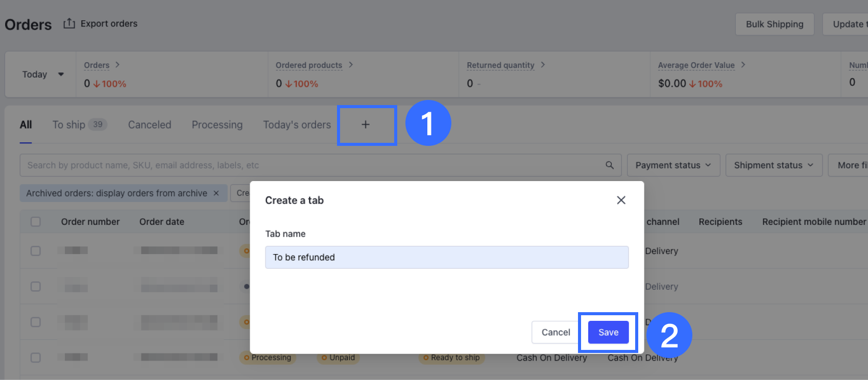
Task: Expand the Payment status filter
Action: (673, 165)
